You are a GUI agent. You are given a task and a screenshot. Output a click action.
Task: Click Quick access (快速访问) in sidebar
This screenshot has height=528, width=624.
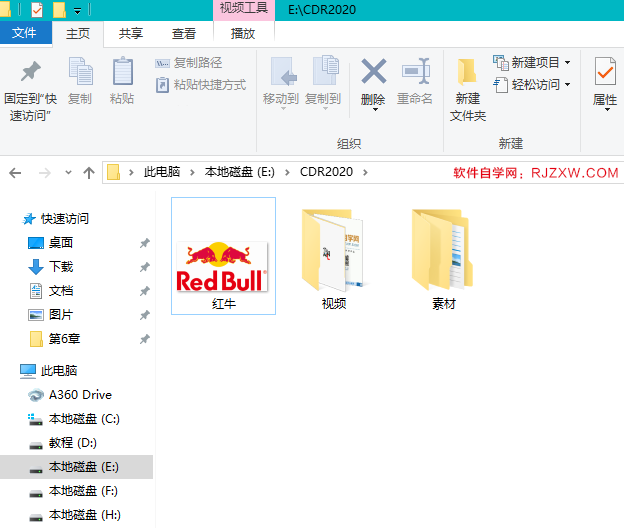coord(56,219)
